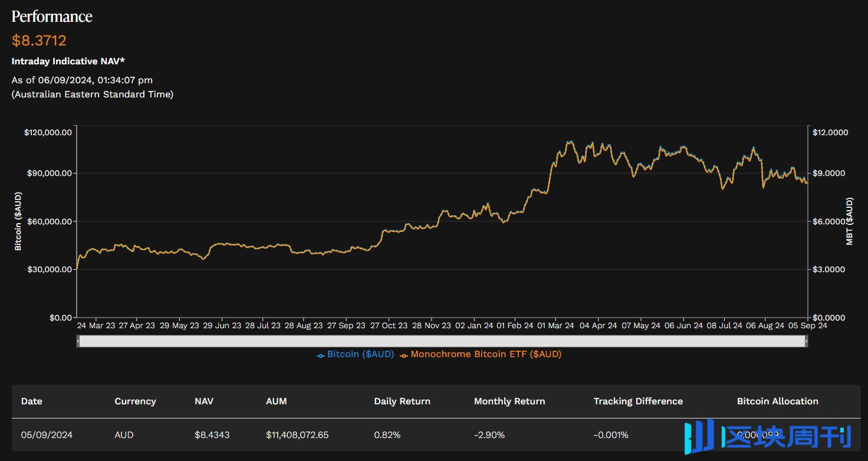This screenshot has width=868, height=461.
Task: Grab the left handle of chart range slider
Action: click(78, 341)
